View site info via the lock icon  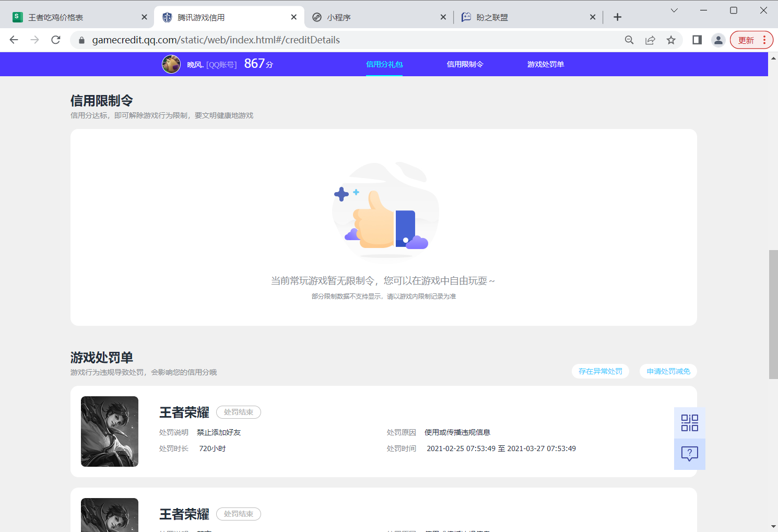(81, 40)
